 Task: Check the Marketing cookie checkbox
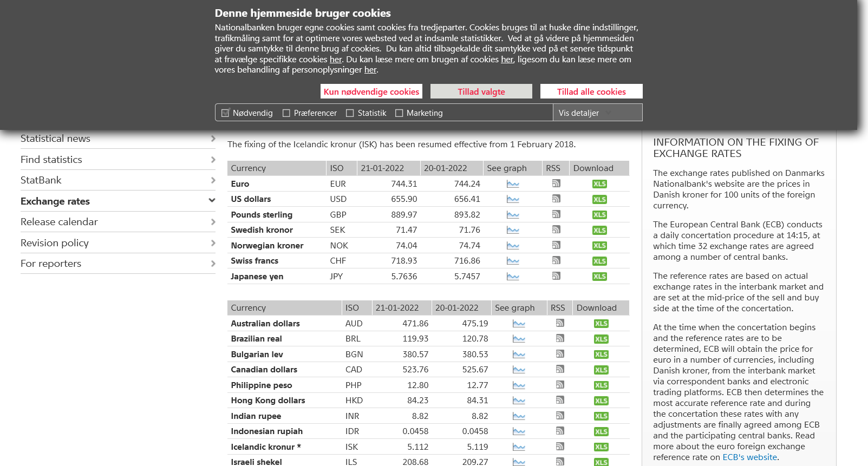[399, 113]
